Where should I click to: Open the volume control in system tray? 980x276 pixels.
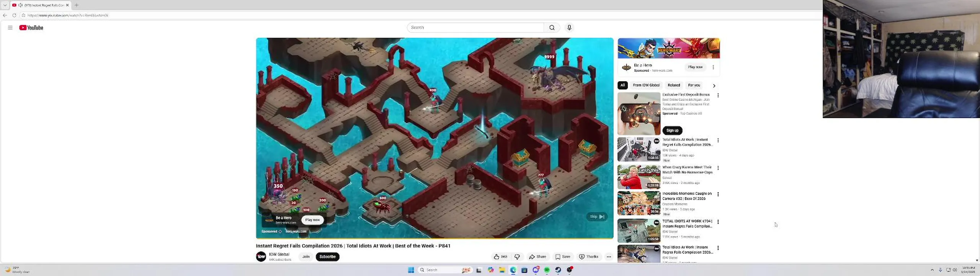coord(955,270)
